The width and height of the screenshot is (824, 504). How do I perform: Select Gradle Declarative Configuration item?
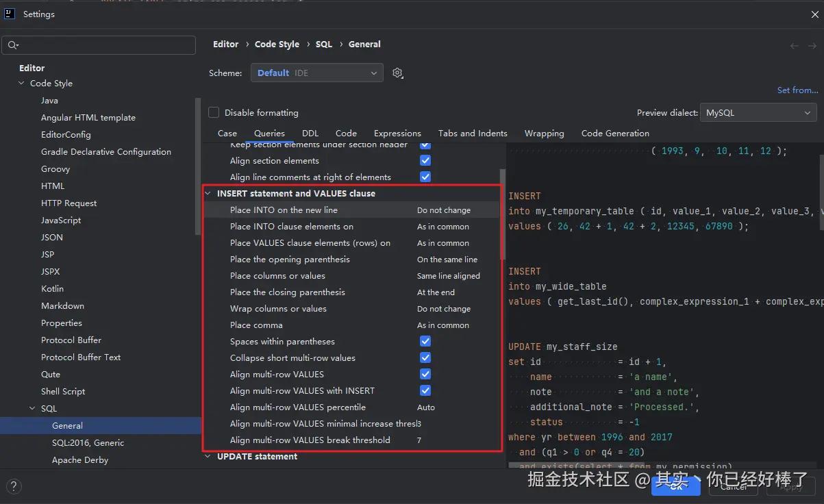106,152
